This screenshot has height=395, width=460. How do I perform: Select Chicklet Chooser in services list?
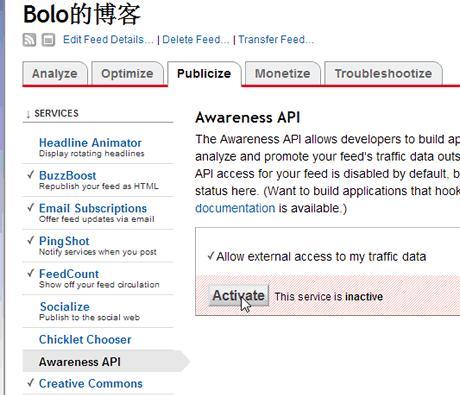85,339
